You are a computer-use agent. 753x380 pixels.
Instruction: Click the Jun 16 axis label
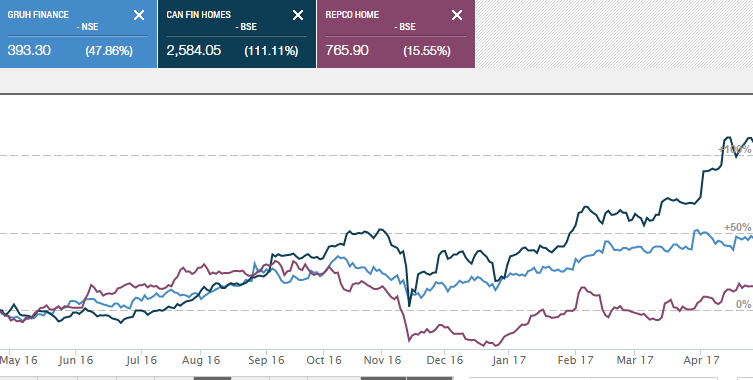pos(75,360)
